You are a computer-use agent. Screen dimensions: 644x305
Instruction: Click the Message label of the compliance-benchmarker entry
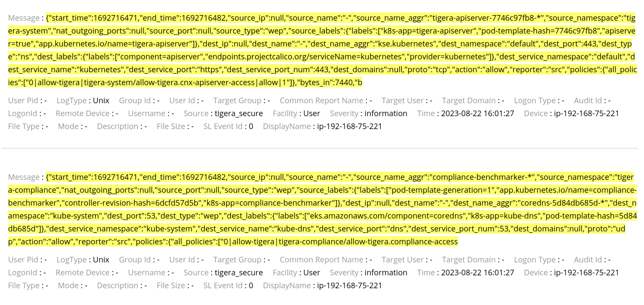pyautogui.click(x=24, y=177)
